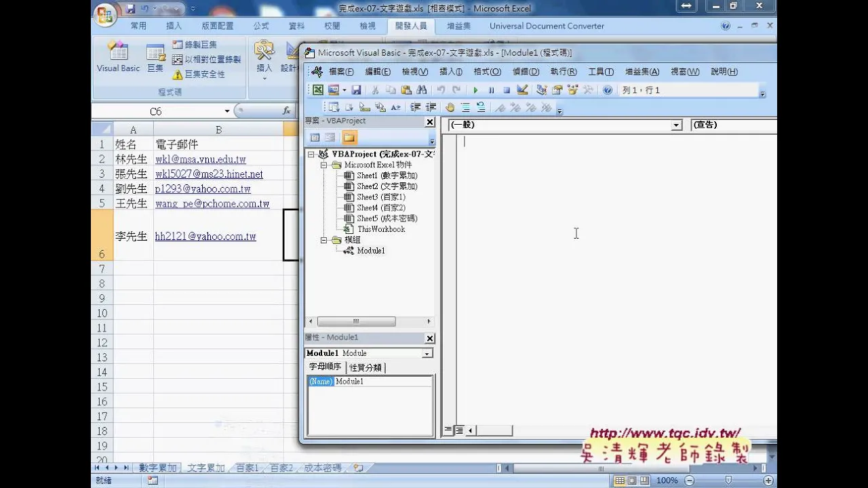
Task: Click the p1293@yahoo.com.tw email link
Action: 203,189
